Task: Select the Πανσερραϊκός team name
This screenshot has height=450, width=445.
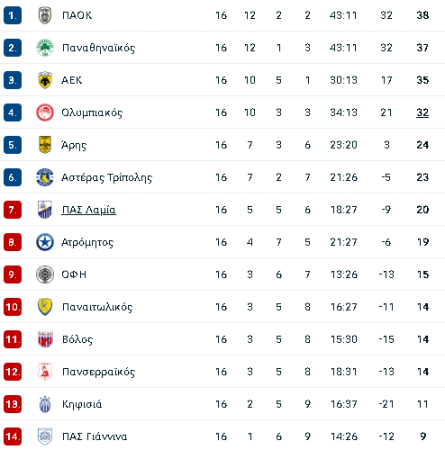Action: pyautogui.click(x=99, y=372)
